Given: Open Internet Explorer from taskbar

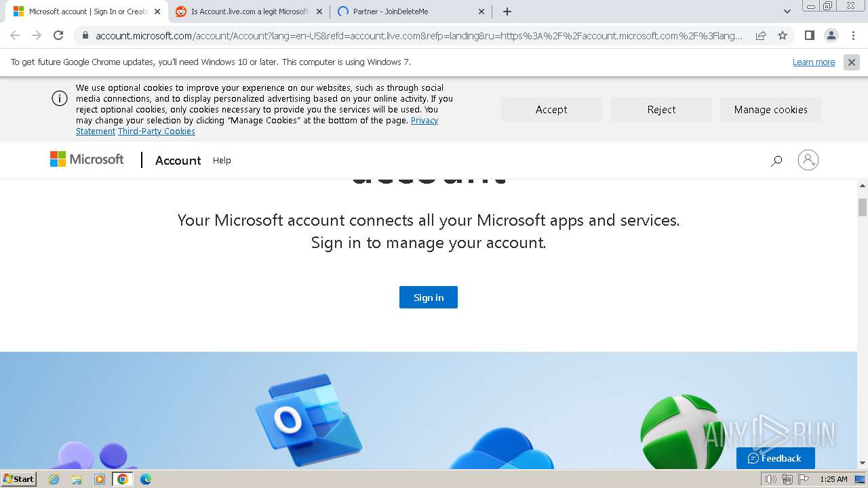Looking at the screenshot, I should tap(54, 479).
